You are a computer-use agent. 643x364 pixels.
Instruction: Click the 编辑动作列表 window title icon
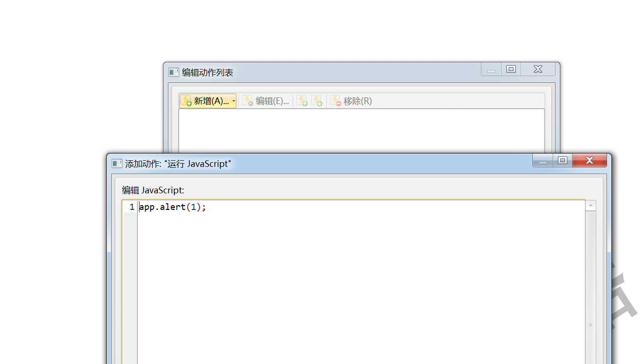pos(174,72)
